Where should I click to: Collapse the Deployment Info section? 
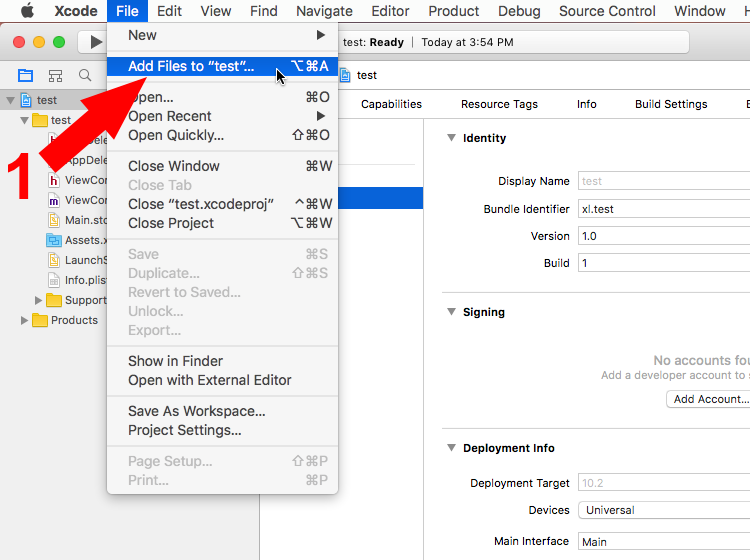[451, 448]
